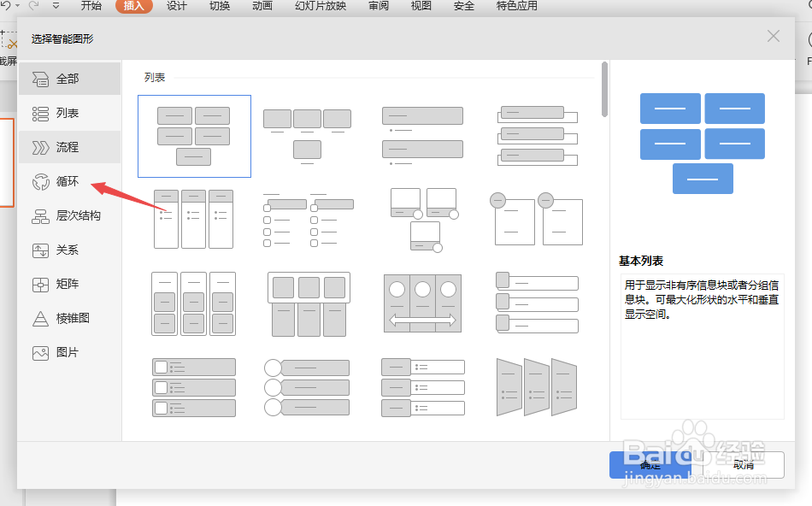Choose the three circle-accent bars layout
This screenshot has width=812, height=506.
tap(307, 387)
